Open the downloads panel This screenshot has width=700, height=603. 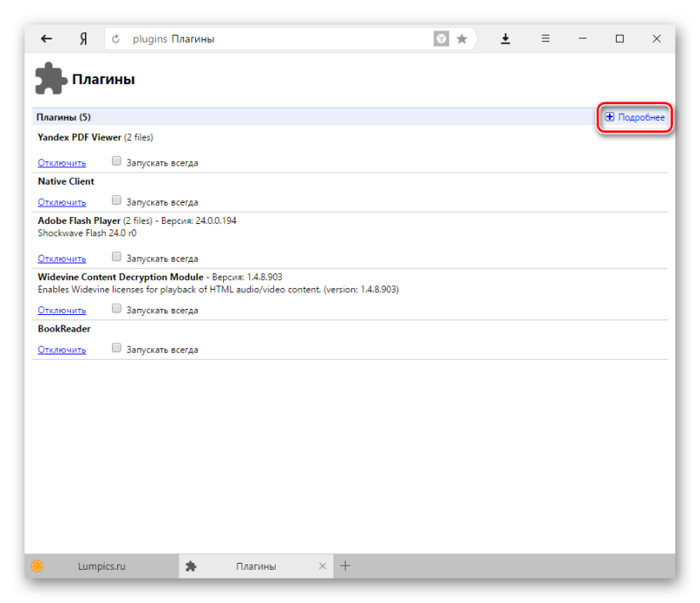tap(506, 39)
